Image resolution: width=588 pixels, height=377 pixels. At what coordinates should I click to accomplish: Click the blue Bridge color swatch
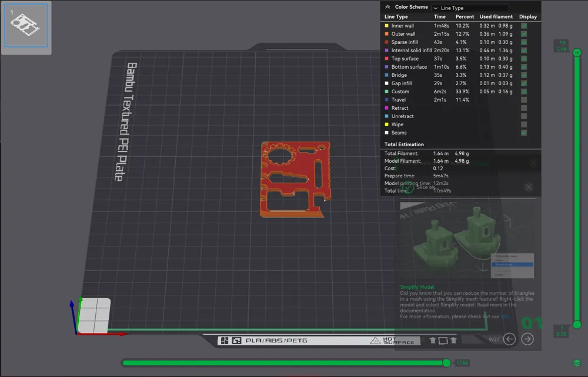point(387,75)
